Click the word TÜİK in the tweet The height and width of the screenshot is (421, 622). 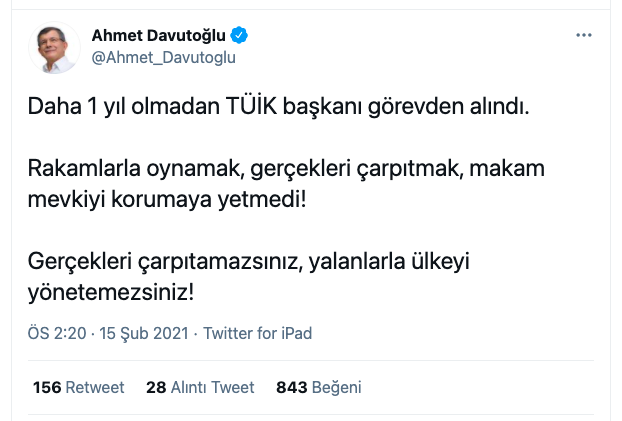pos(254,106)
